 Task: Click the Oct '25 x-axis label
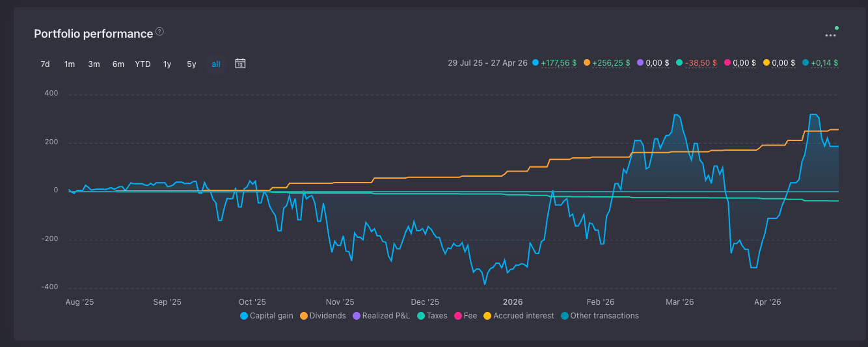coord(252,302)
